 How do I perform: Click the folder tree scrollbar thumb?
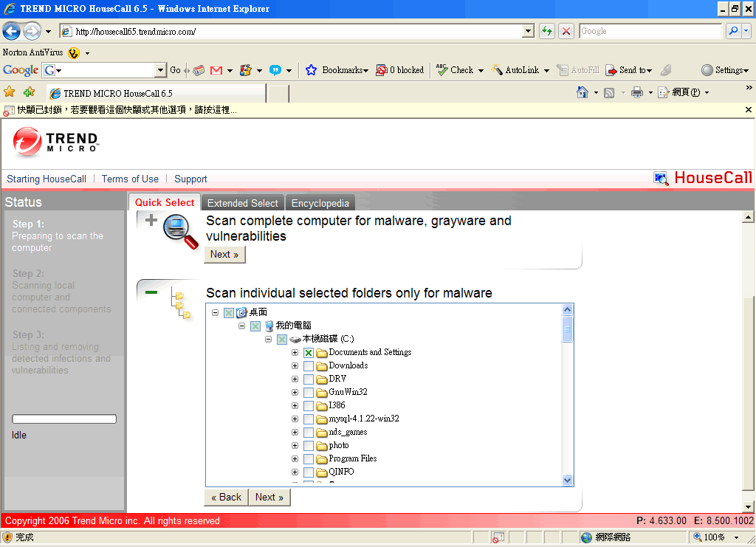(x=568, y=329)
